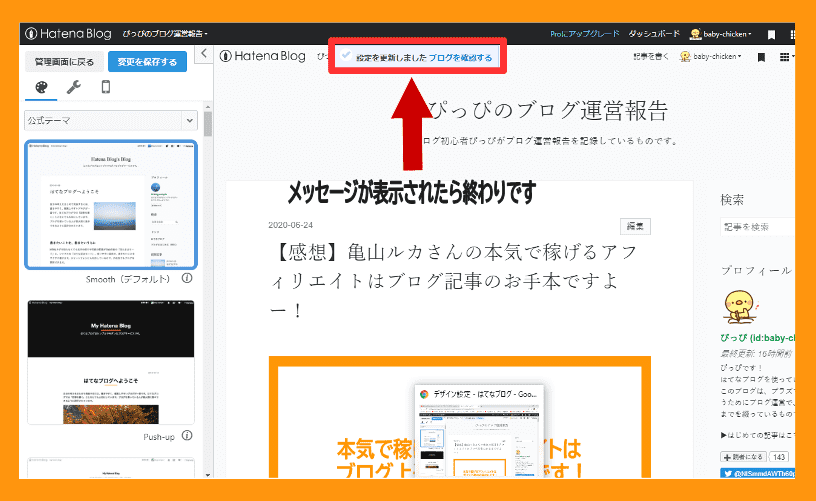Click the blog title ぴっぴのブログ運営報告

click(547, 110)
